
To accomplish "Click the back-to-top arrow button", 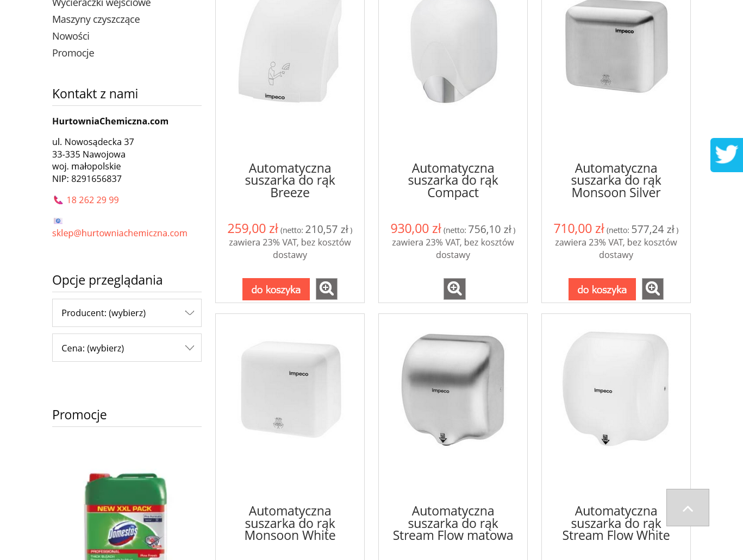I will coord(688,507).
